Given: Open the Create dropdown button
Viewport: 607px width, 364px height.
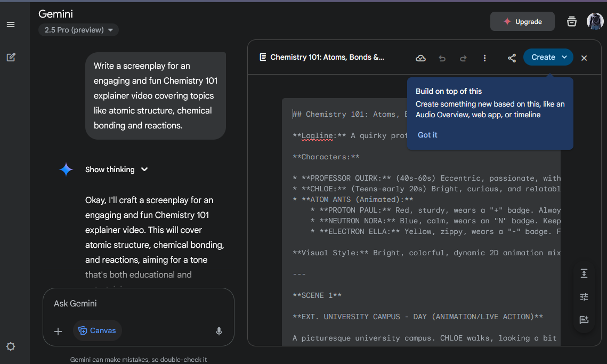Looking at the screenshot, I should (x=548, y=58).
